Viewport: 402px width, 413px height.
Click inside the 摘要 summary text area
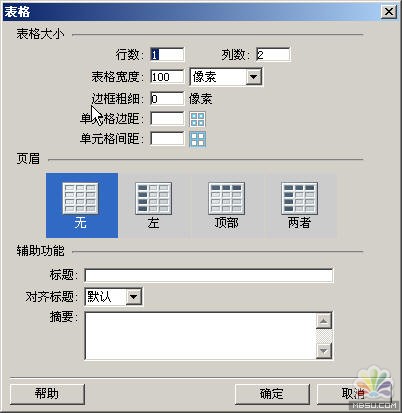[x=200, y=336]
